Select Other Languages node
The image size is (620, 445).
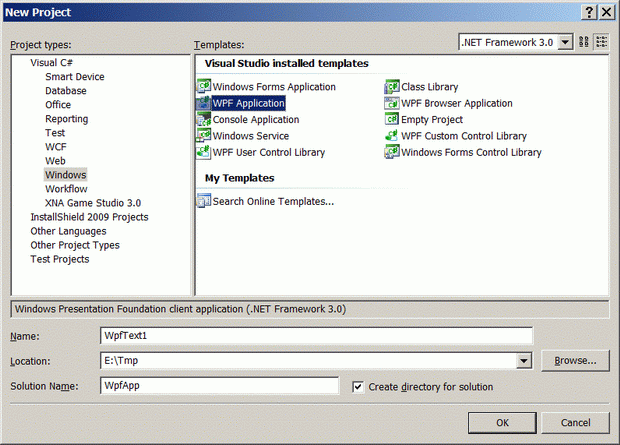point(68,231)
